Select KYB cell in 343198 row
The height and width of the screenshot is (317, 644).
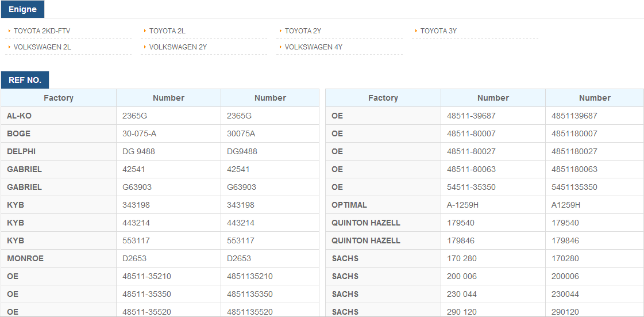pos(59,205)
